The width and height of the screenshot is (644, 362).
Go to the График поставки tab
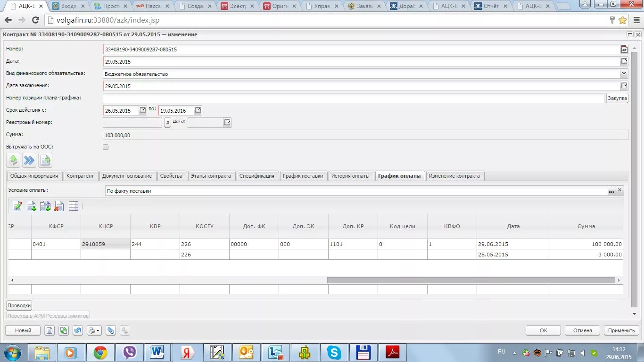pyautogui.click(x=303, y=176)
